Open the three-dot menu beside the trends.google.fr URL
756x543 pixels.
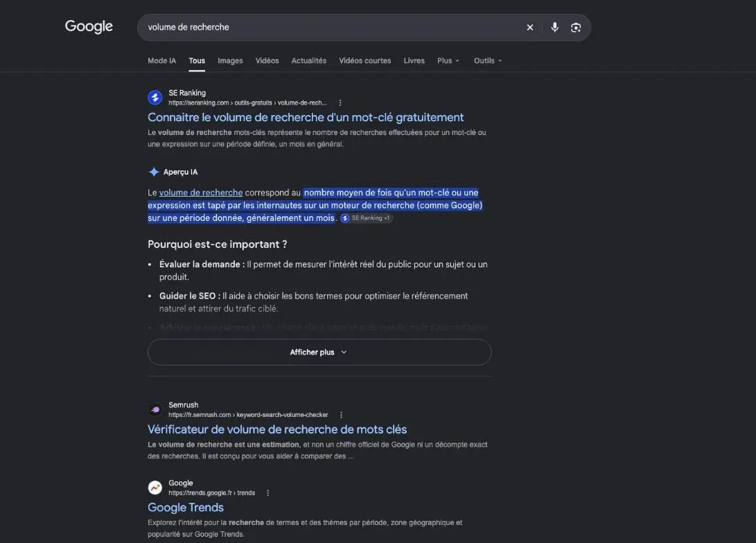point(268,493)
